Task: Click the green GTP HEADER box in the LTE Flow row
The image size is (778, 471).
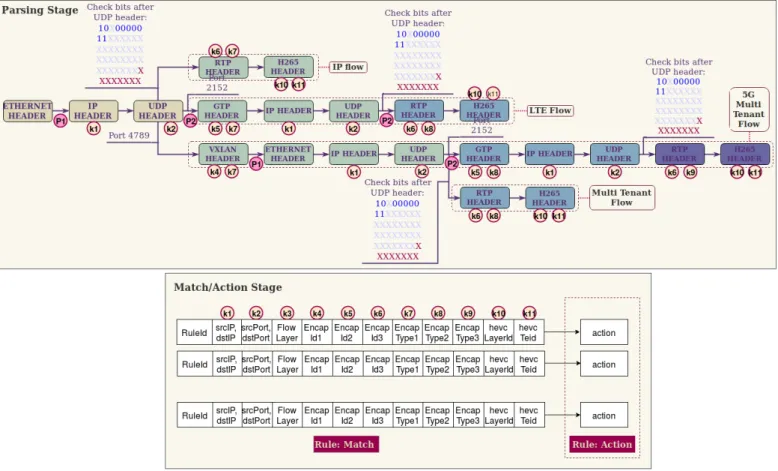Action: pyautogui.click(x=222, y=111)
